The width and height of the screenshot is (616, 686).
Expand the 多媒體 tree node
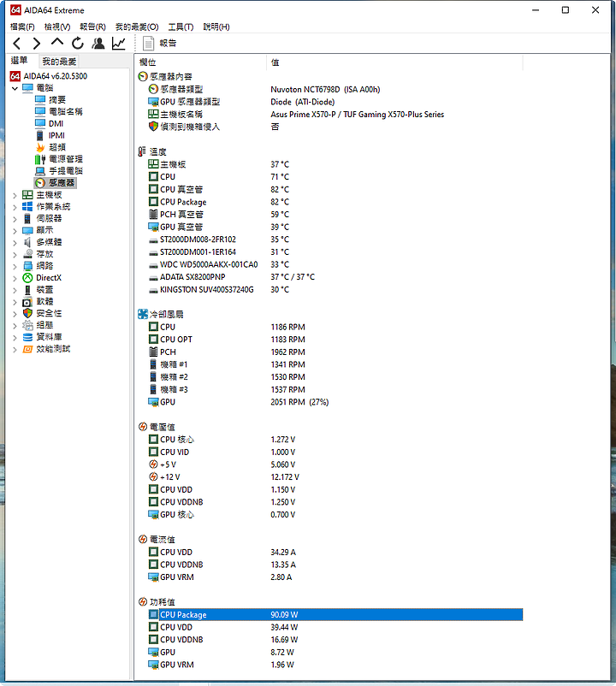tap(15, 243)
